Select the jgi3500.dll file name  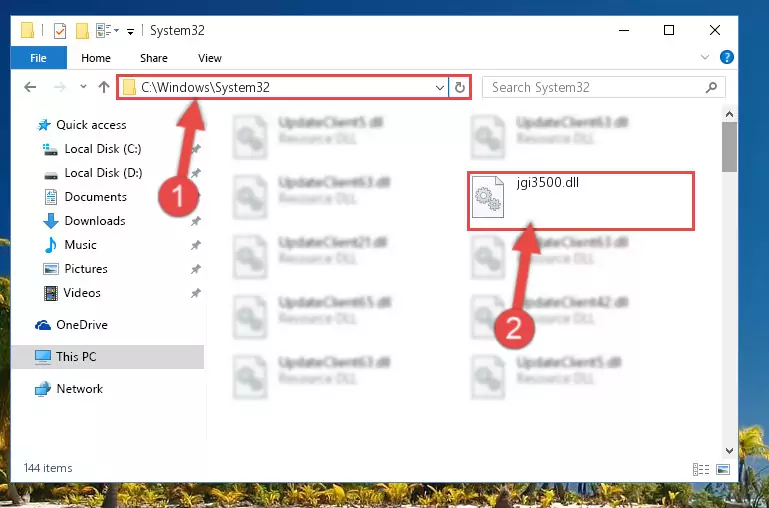pyautogui.click(x=547, y=183)
